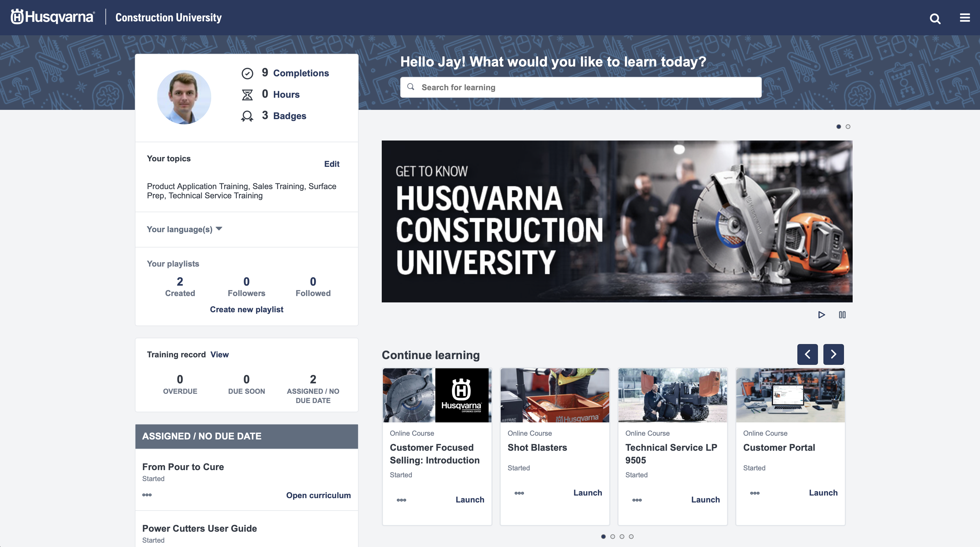Click the Completions checkmark icon
This screenshot has height=547, width=980.
tap(248, 73)
